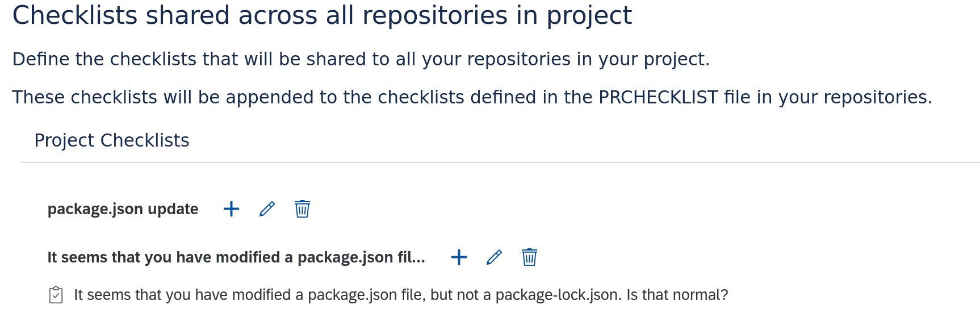Image resolution: width=980 pixels, height=321 pixels.
Task: Edit the package.json update checklist title
Action: [x=267, y=209]
